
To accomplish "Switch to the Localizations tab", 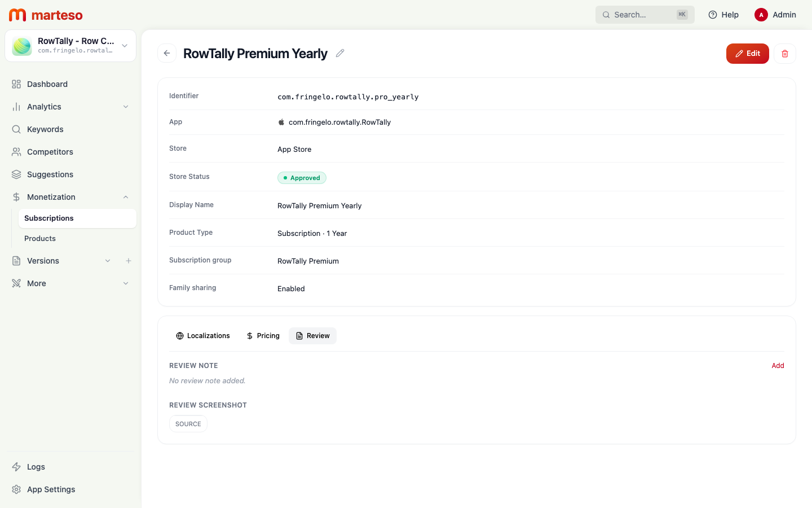I will click(x=203, y=336).
